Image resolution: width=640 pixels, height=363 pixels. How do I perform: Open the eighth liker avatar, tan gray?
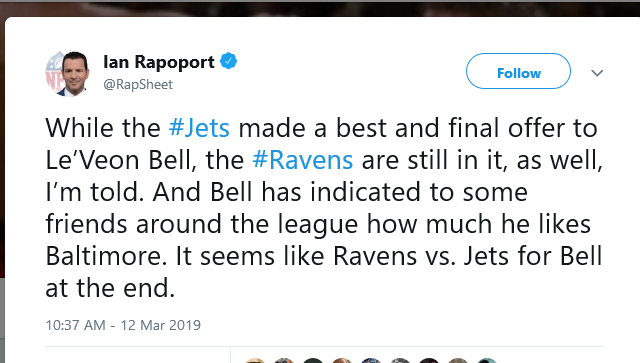pos(458,361)
